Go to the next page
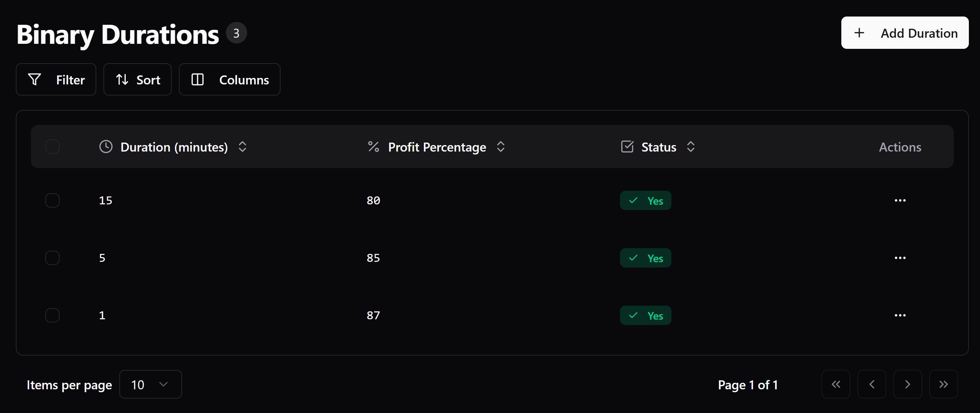980x413 pixels. tap(907, 385)
